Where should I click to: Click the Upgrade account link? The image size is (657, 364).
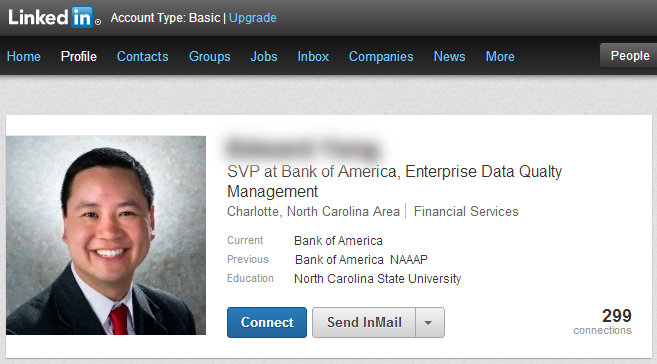click(x=253, y=18)
